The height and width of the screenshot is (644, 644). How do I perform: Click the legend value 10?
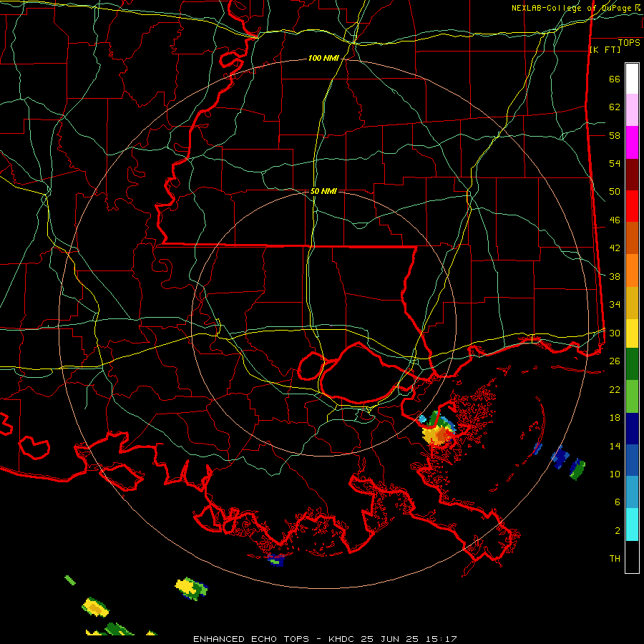615,474
